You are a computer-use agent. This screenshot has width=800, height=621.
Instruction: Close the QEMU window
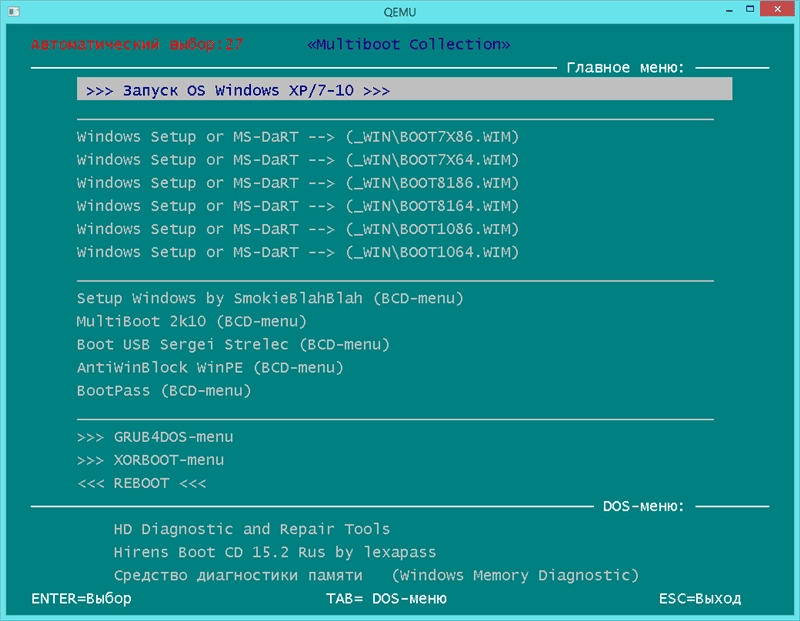[x=777, y=9]
